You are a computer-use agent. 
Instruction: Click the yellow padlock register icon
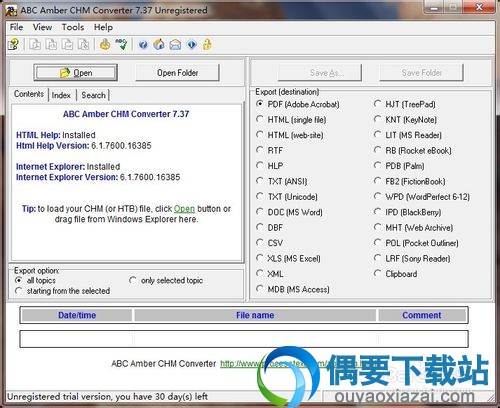pyautogui.click(x=207, y=44)
